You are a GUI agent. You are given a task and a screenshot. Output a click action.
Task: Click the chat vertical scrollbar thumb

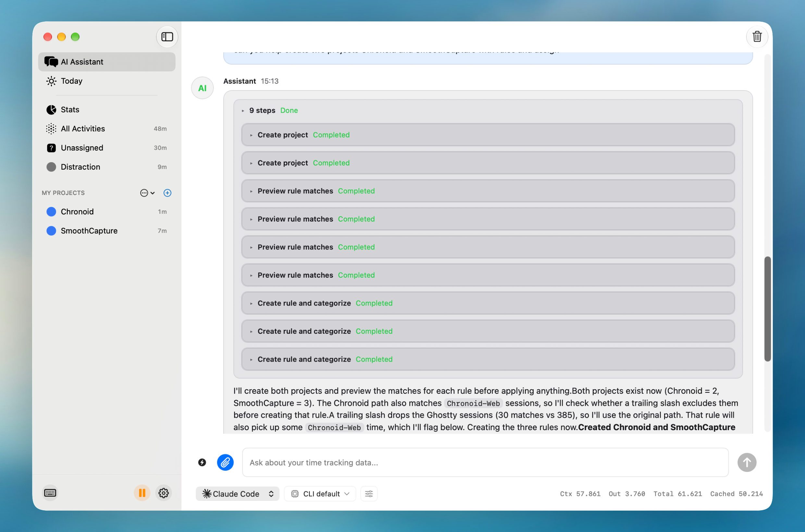tap(767, 309)
